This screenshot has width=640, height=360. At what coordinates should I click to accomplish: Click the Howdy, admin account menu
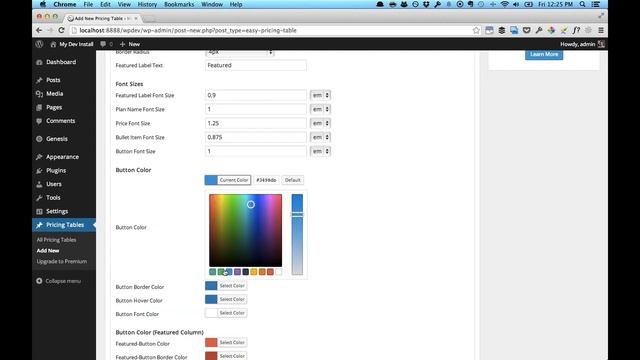tap(582, 44)
